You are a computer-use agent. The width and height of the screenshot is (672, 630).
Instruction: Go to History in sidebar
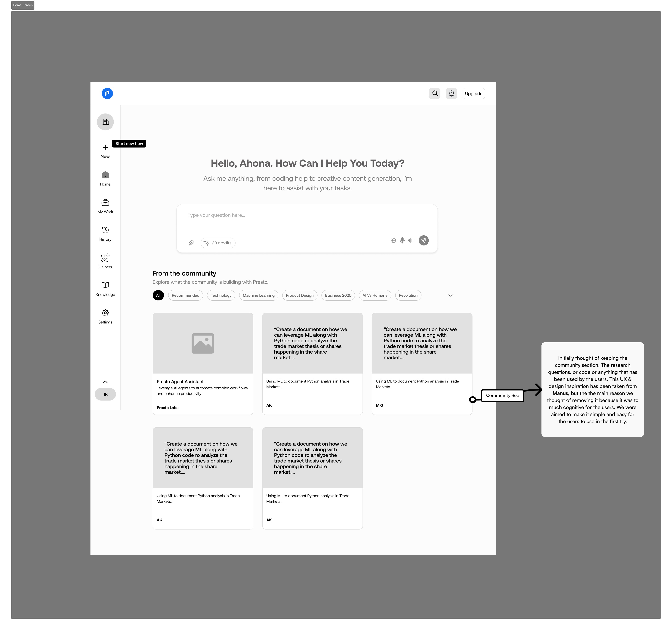coord(105,233)
